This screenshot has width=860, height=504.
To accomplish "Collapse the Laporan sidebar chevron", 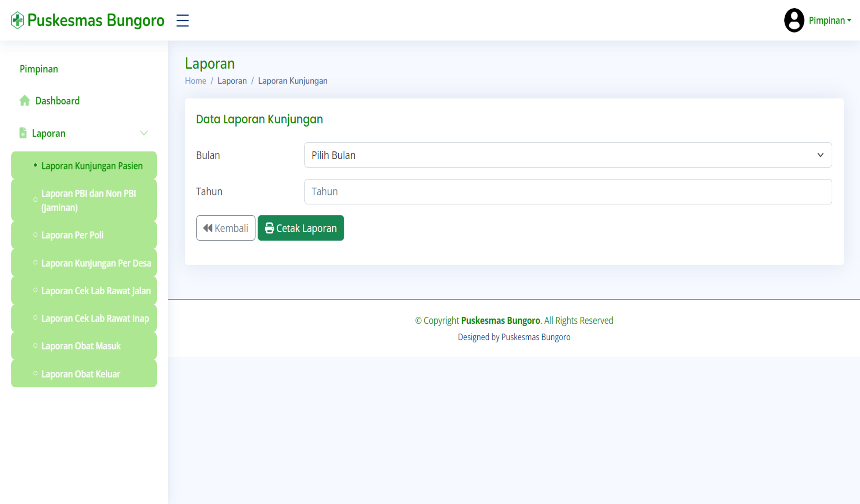I will click(x=144, y=133).
